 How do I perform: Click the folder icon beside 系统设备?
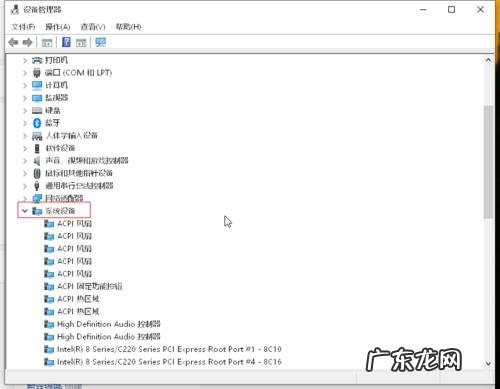[x=37, y=211]
